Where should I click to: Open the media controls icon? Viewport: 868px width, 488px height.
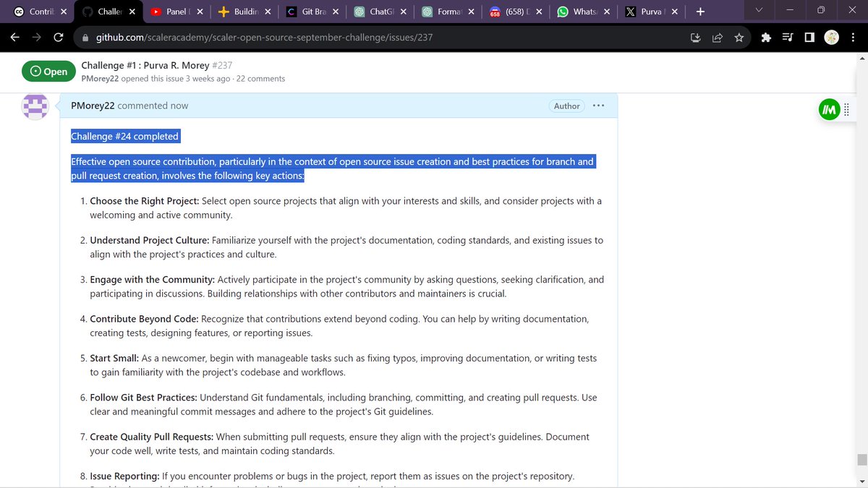coord(788,37)
